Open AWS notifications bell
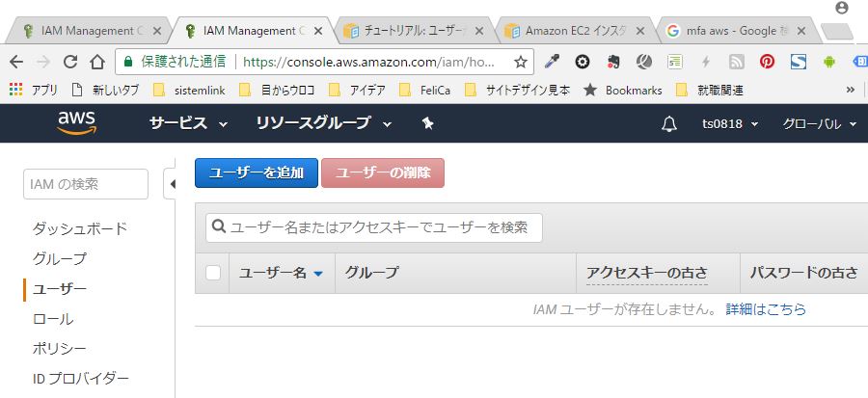Image resolution: width=868 pixels, height=398 pixels. click(x=669, y=123)
